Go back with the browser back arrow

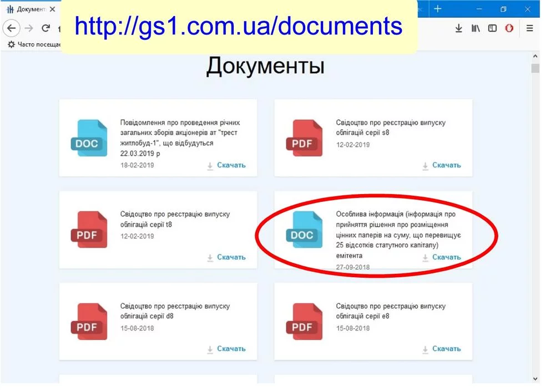tap(11, 28)
